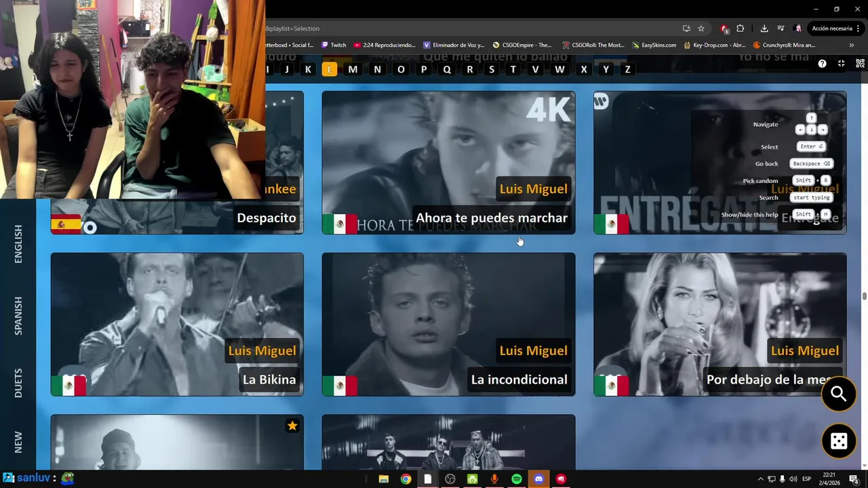Open the red app icon in taskbar
Viewport: 868px width, 488px height.
561,479
